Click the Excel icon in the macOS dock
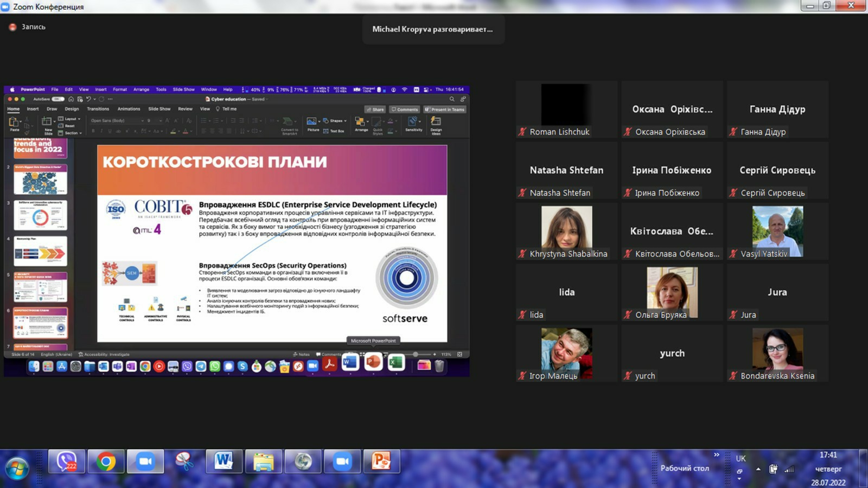Image resolution: width=868 pixels, height=488 pixels. tap(396, 362)
